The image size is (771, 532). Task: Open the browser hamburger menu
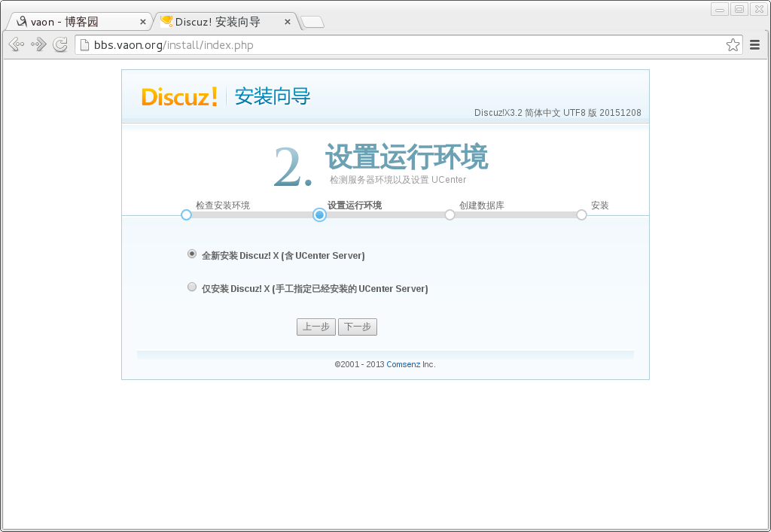click(754, 45)
